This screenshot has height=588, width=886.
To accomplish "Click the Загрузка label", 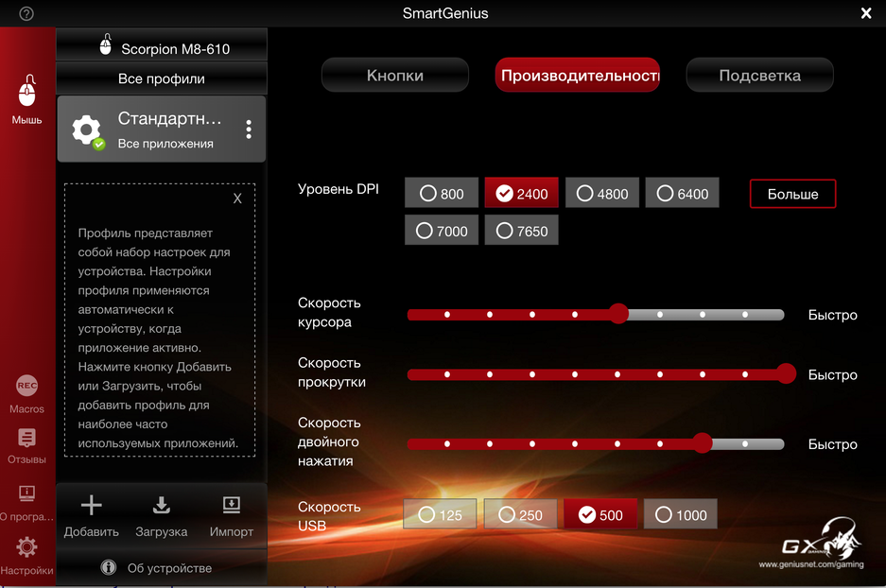I will [x=162, y=532].
